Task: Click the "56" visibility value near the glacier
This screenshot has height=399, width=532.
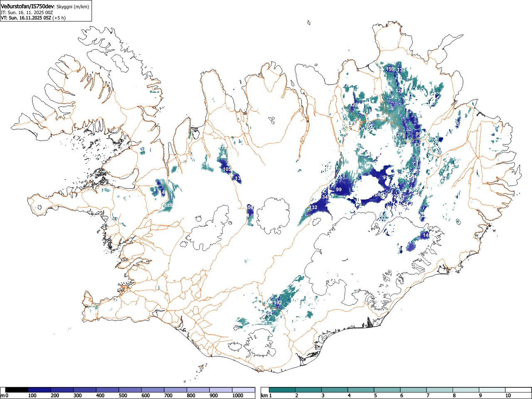Action: tap(250, 207)
